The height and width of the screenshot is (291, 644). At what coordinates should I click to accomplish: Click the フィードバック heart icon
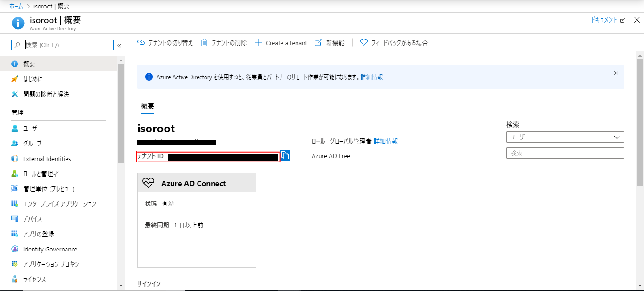pyautogui.click(x=363, y=42)
